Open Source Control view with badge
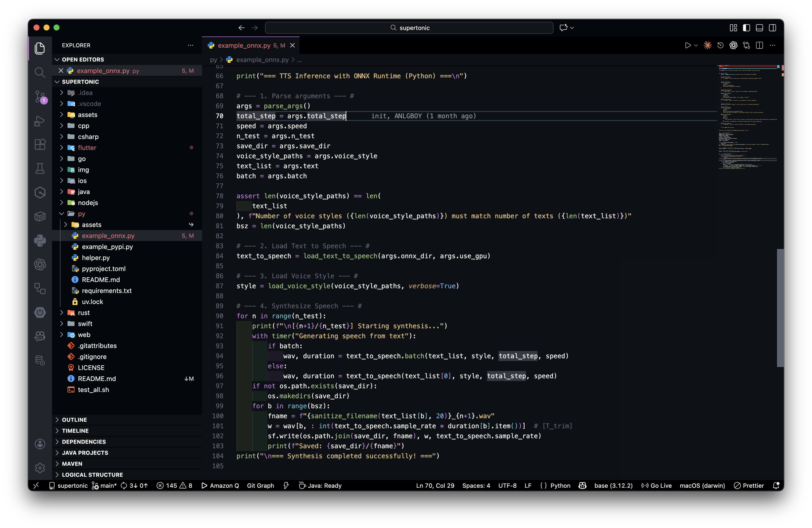This screenshot has height=528, width=812. 40,97
